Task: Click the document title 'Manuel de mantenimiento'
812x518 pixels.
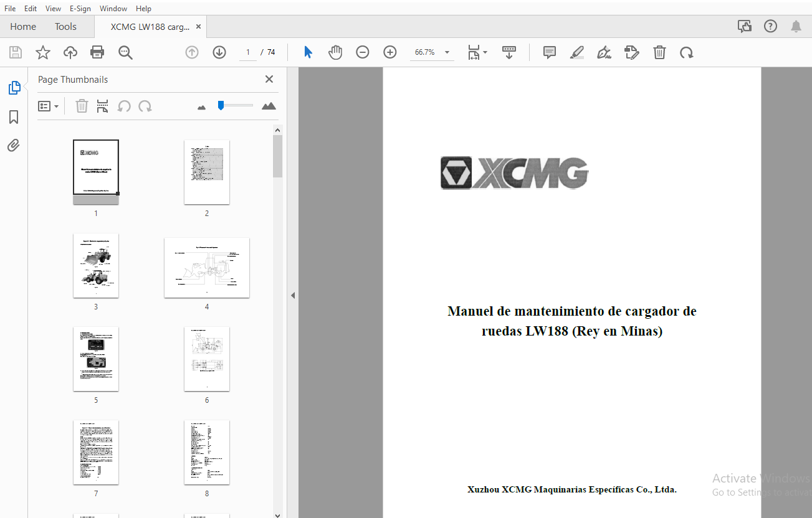Action: click(x=571, y=321)
